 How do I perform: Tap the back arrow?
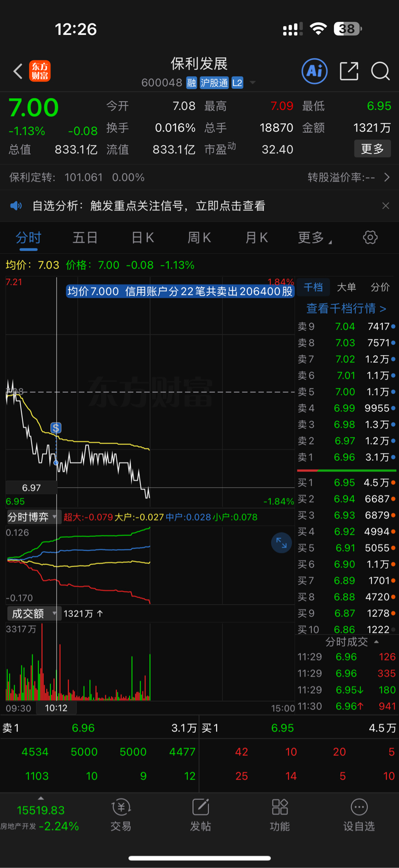[18, 71]
